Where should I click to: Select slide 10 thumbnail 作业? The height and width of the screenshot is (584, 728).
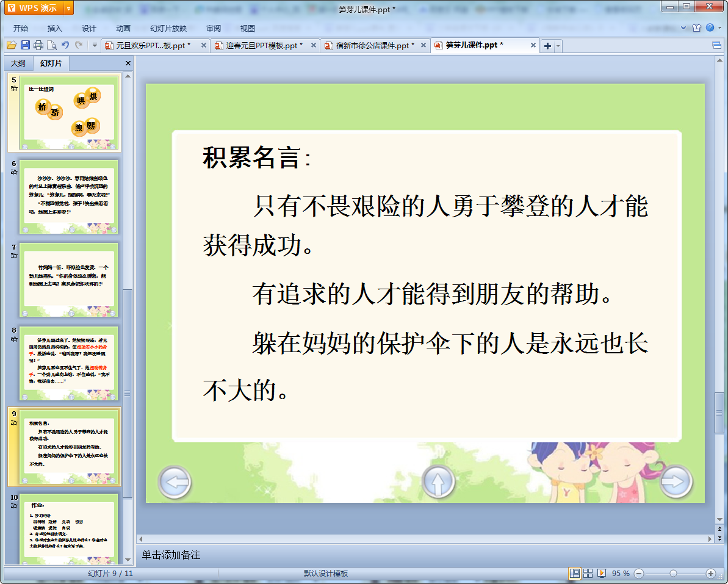69,529
